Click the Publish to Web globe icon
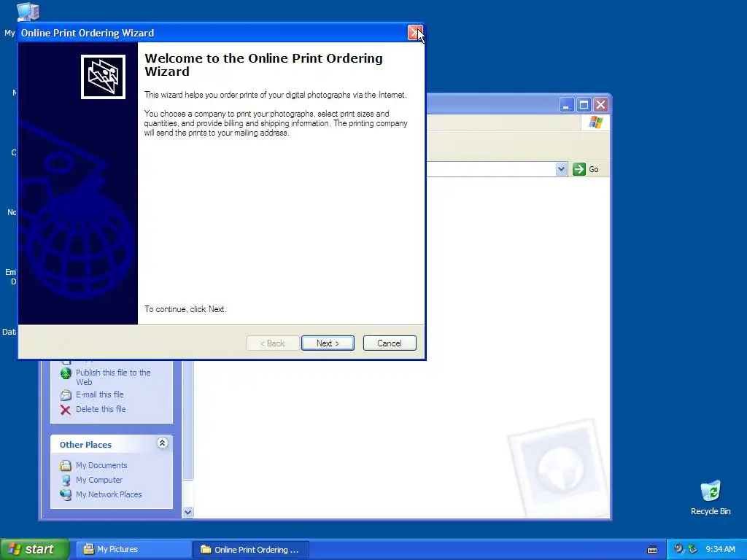This screenshot has height=560, width=747. (x=66, y=373)
